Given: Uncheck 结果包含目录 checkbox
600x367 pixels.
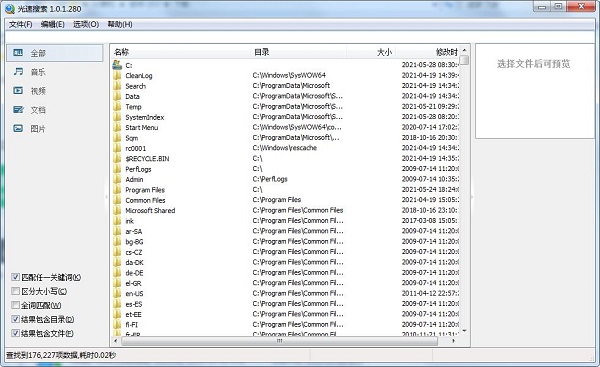Looking at the screenshot, I should pyautogui.click(x=15, y=319).
